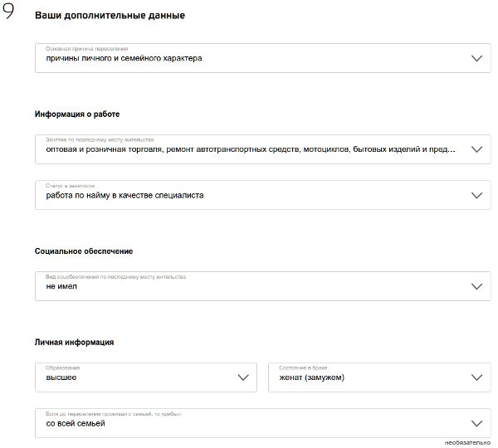The height and width of the screenshot is (448, 498).
Task: Click the 'необязательно' hint text
Action: 467,442
